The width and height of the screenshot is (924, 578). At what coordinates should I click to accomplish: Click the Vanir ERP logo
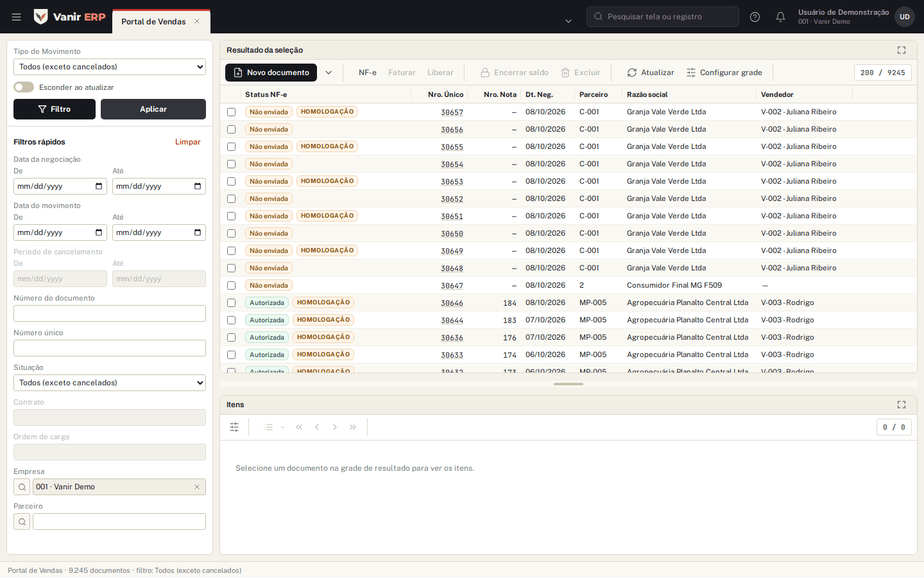point(69,17)
